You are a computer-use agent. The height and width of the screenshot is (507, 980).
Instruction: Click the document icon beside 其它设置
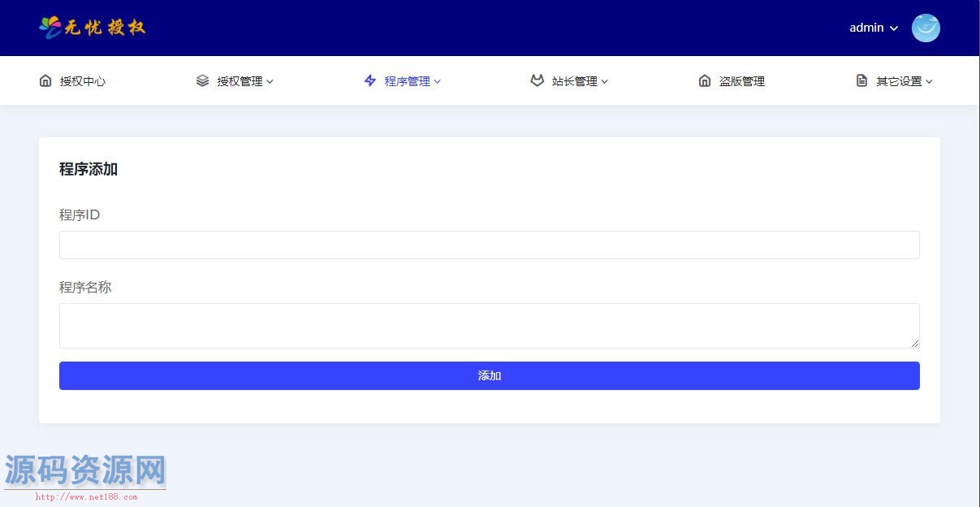(861, 80)
